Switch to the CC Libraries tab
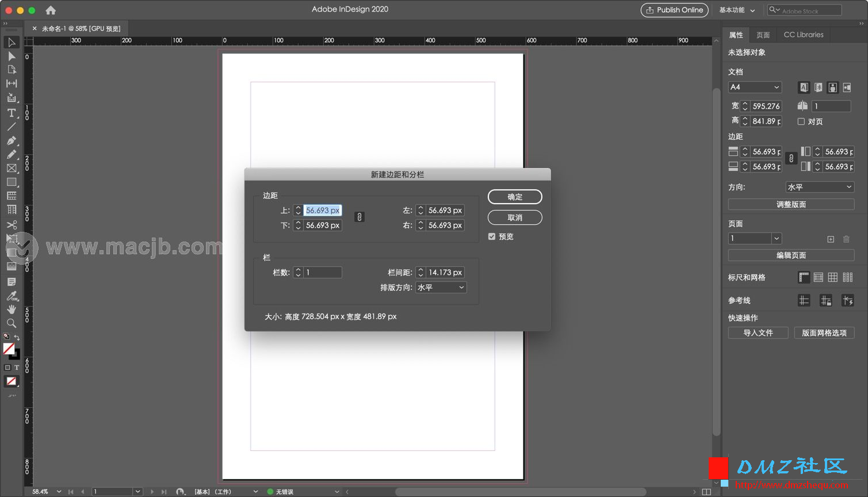Image resolution: width=868 pixels, height=497 pixels. click(804, 35)
